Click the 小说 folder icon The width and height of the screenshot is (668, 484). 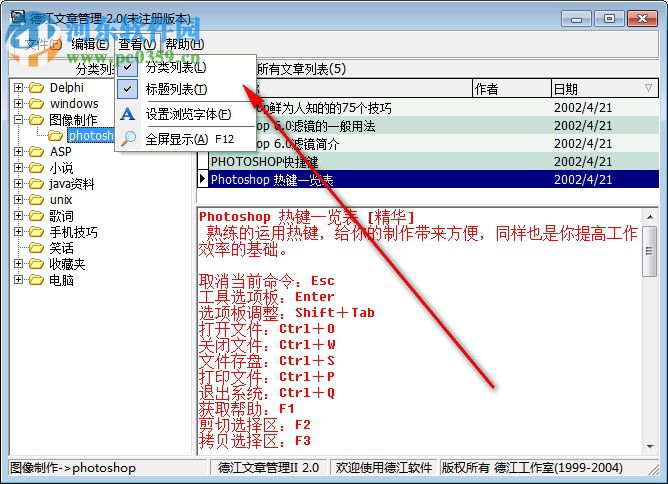37,168
